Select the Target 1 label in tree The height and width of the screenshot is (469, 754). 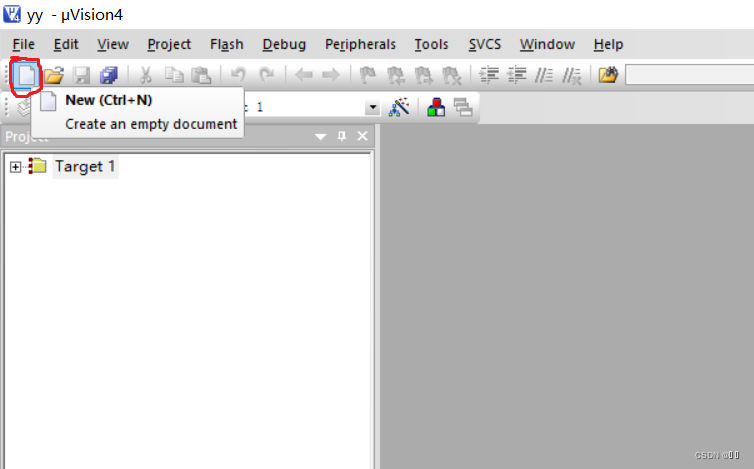coord(85,166)
